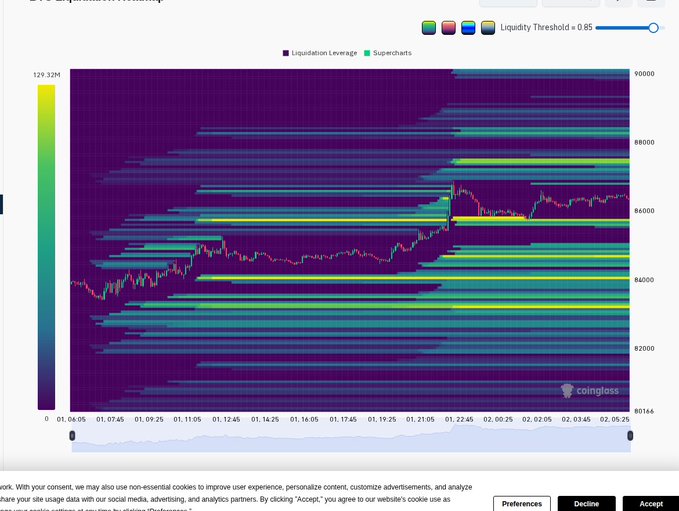The height and width of the screenshot is (511, 679).
Task: Click the 129.32M scale maximum label
Action: tap(47, 75)
